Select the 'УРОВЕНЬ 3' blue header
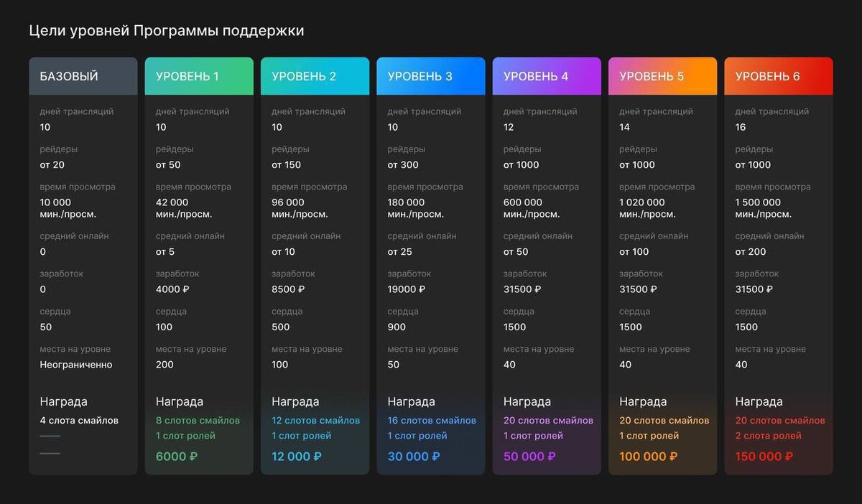This screenshot has height=504, width=862. pos(431,76)
